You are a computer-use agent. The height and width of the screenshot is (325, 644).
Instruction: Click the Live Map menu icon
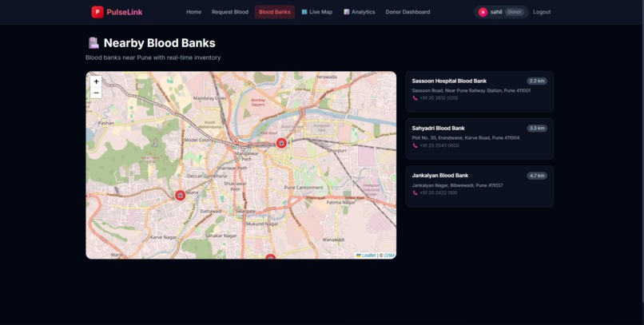pos(304,12)
